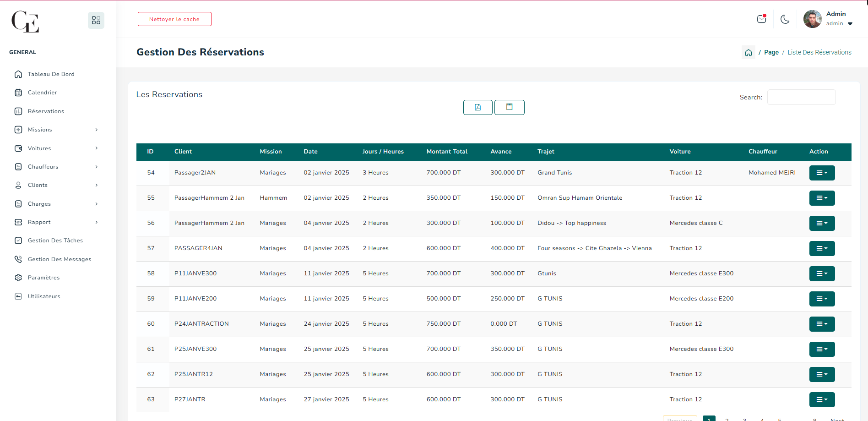The height and width of the screenshot is (421, 868).
Task: Click the home icon in breadcrumb
Action: [748, 53]
